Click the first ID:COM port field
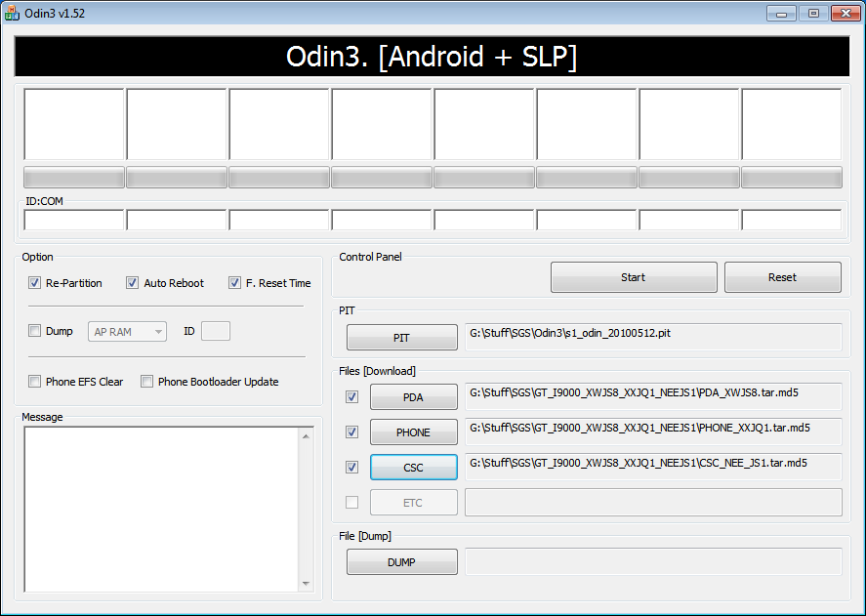866x616 pixels. [74, 220]
